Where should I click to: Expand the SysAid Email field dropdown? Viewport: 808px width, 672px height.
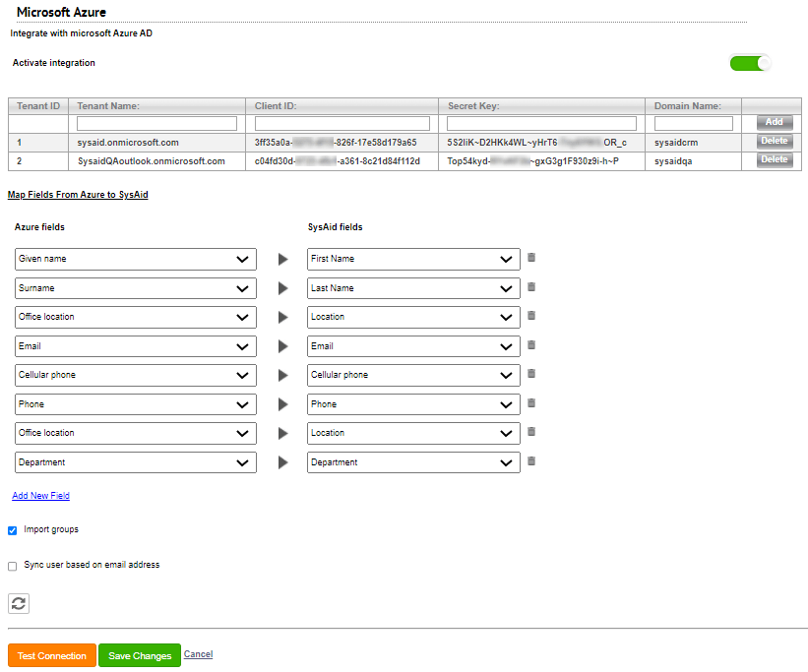pyautogui.click(x=413, y=346)
